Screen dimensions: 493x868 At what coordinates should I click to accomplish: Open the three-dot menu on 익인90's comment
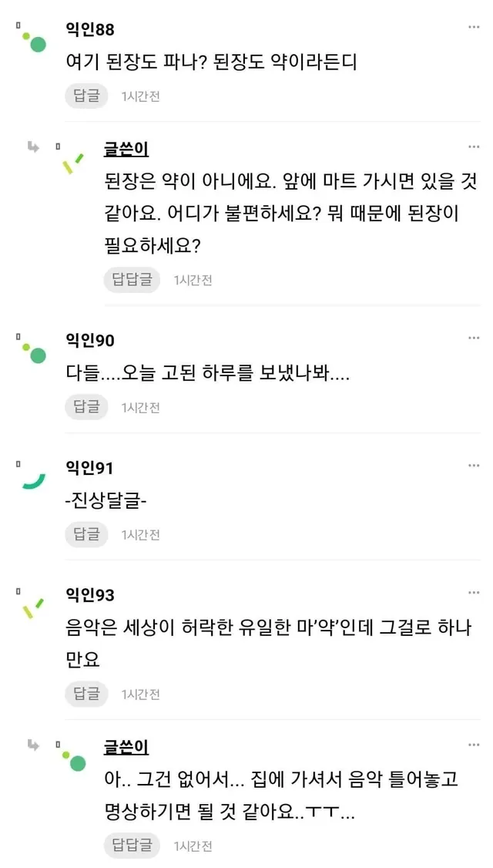474,338
